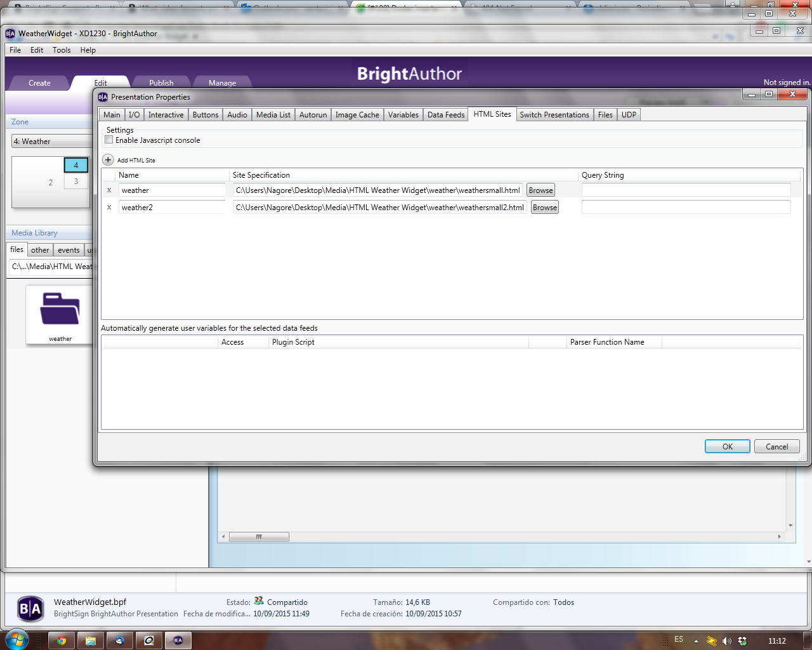Switch to the I/O tab

coord(134,115)
